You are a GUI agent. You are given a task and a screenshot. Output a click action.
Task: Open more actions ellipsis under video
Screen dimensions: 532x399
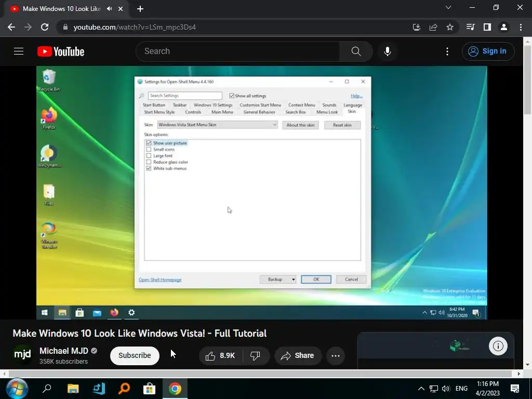pyautogui.click(x=336, y=355)
